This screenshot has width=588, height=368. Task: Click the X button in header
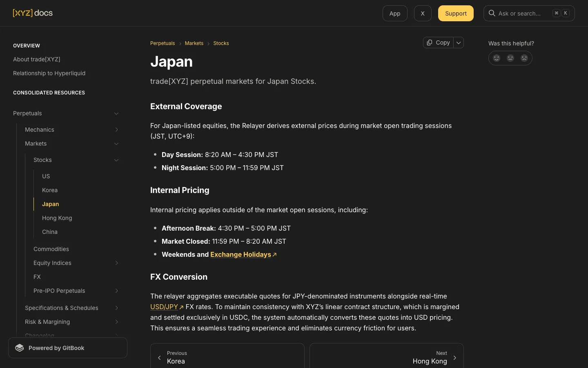click(x=423, y=13)
